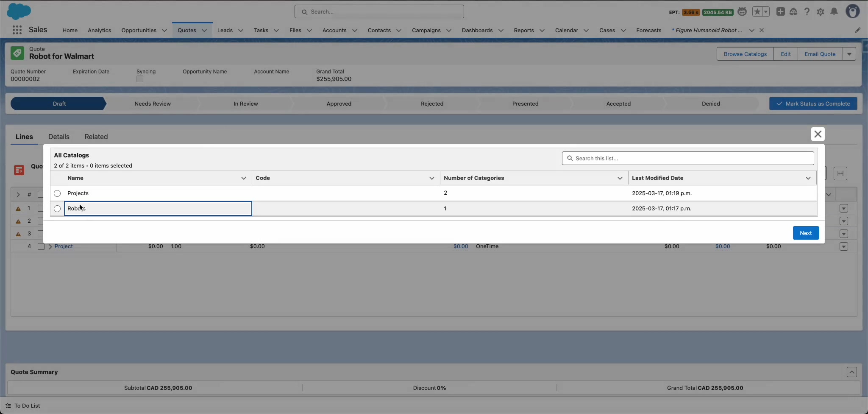Open favorites list dropdown arrow

pos(766,12)
